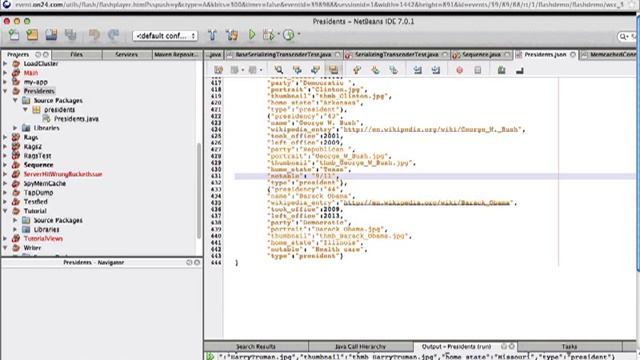Click the Debug Project icon
The image size is (640, 360).
(x=269, y=35)
